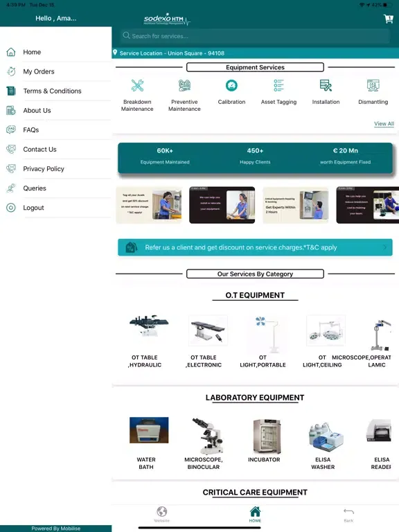399x532 pixels.
Task: Select ELISA Reader thumbnail
Action: click(378, 430)
